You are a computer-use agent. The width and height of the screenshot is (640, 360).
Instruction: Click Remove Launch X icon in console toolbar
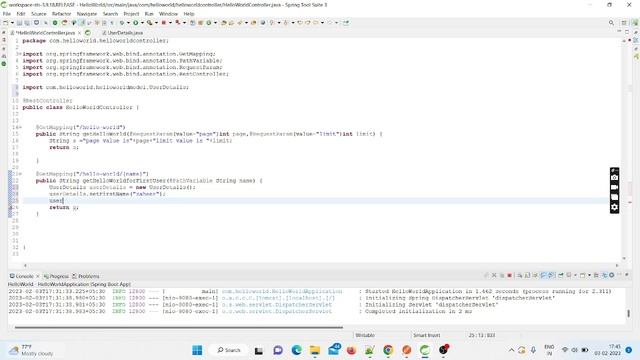click(x=494, y=276)
